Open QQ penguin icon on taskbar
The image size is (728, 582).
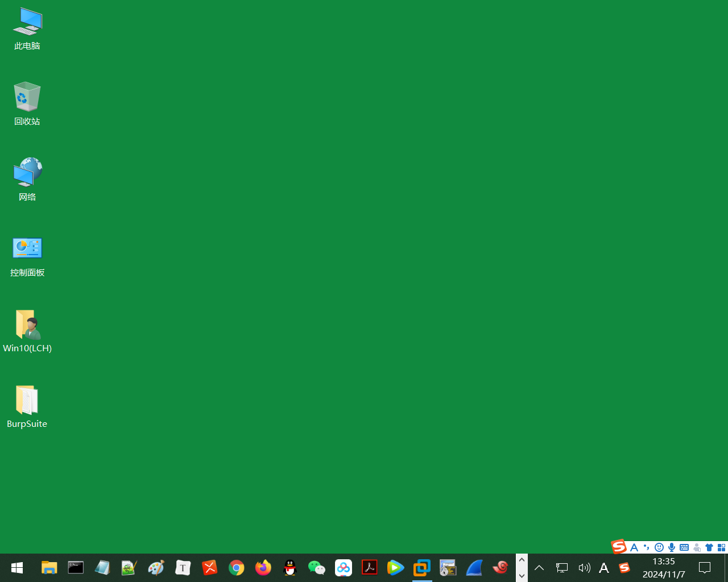click(x=290, y=568)
